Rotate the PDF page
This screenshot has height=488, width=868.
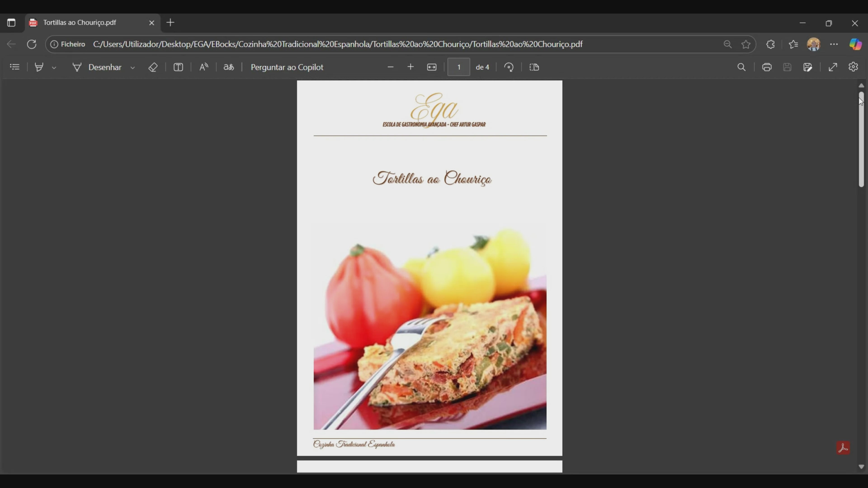[509, 67]
